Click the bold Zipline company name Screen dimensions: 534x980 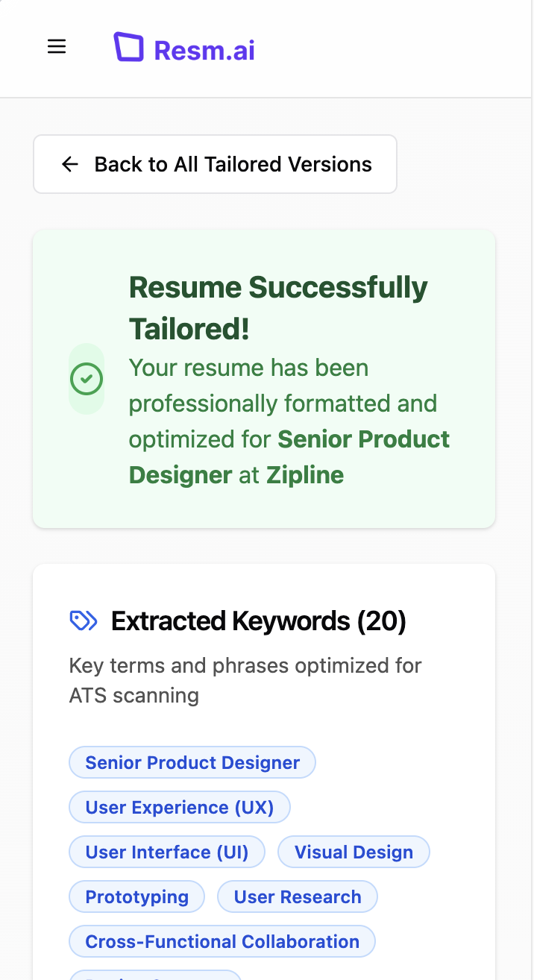click(x=305, y=475)
